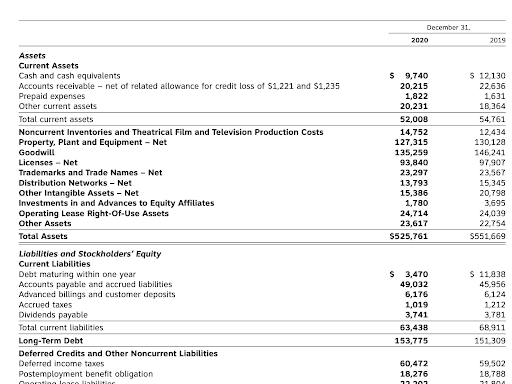512x384 pixels.
Task: Click the Investments value 1,780
Action: (416, 203)
